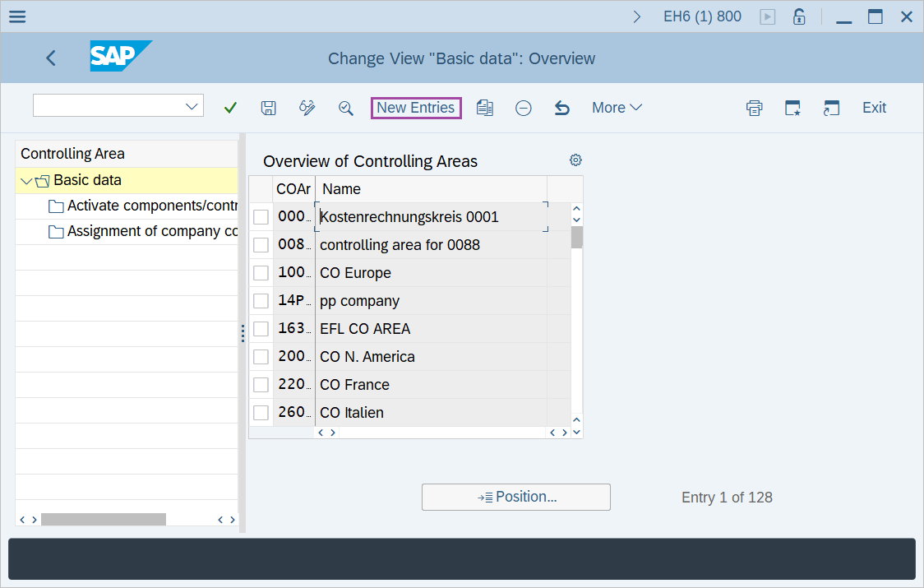Click the Delete minus-circle icon
The height and width of the screenshot is (588, 924).
click(524, 108)
